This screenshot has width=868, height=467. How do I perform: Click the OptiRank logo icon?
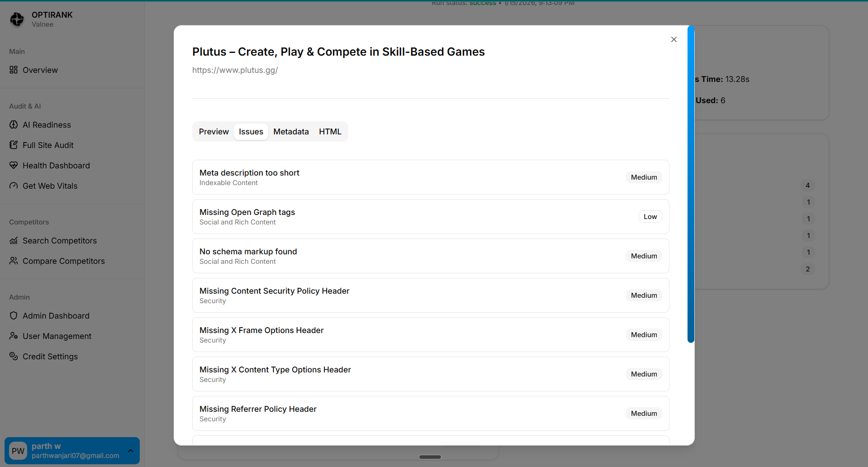coord(17,19)
